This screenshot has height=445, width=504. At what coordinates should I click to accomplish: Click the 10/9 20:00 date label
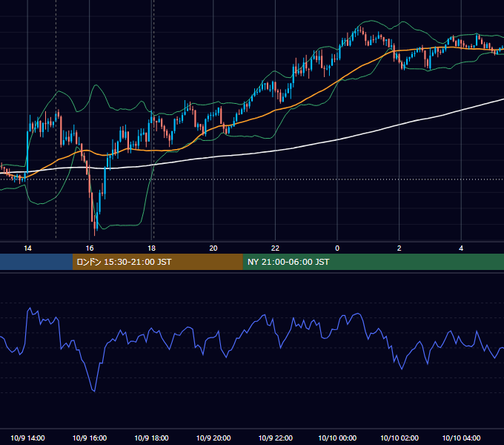(x=213, y=438)
